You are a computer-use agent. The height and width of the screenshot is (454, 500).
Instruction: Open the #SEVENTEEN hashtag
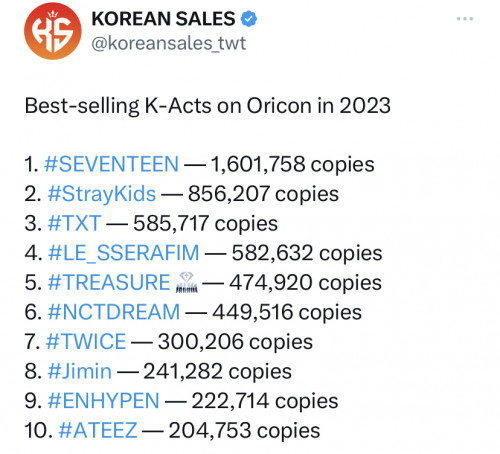(x=111, y=164)
